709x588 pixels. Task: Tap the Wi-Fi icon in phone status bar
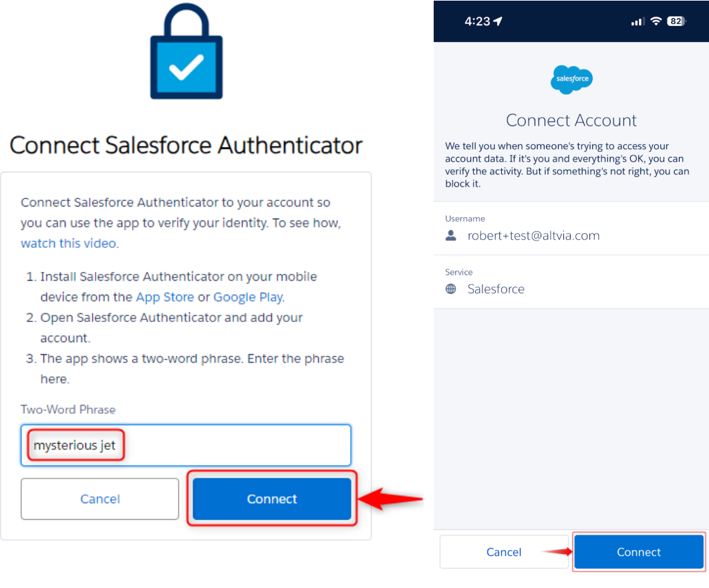(x=656, y=21)
